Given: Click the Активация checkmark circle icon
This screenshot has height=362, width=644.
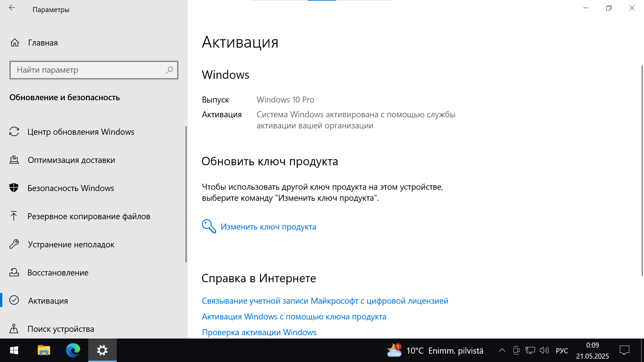Looking at the screenshot, I should [x=14, y=300].
